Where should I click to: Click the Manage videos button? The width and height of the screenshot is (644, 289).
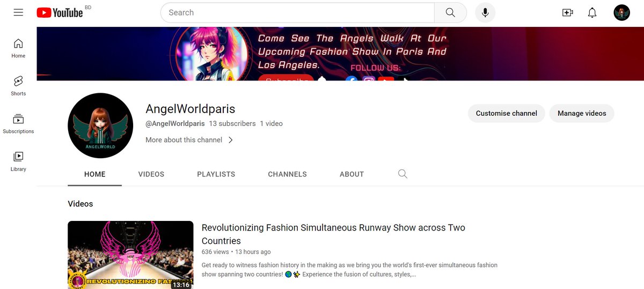[582, 113]
